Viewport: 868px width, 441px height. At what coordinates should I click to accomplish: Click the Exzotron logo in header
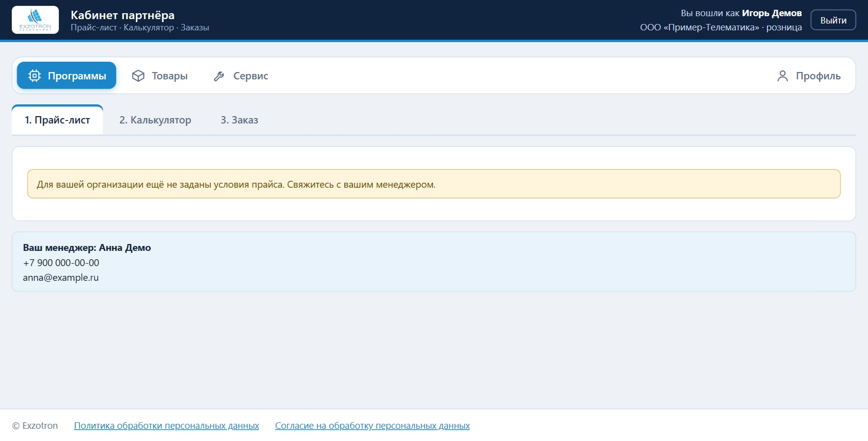35,20
